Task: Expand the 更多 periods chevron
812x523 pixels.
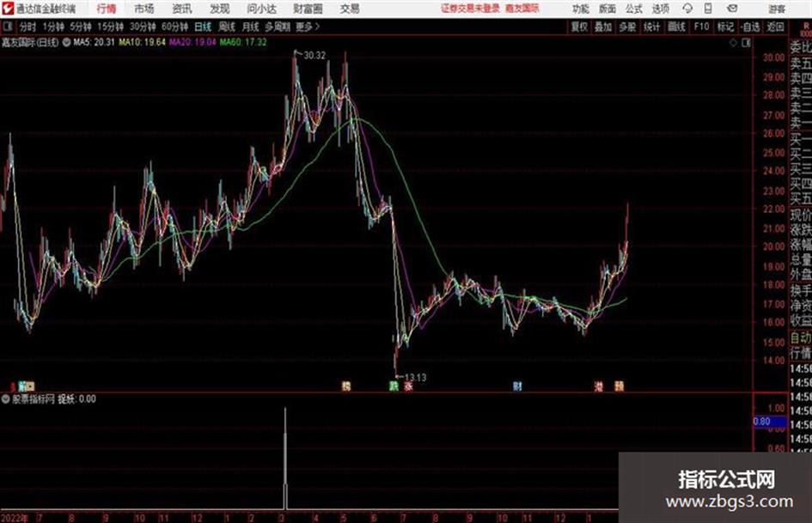Action: [x=317, y=27]
